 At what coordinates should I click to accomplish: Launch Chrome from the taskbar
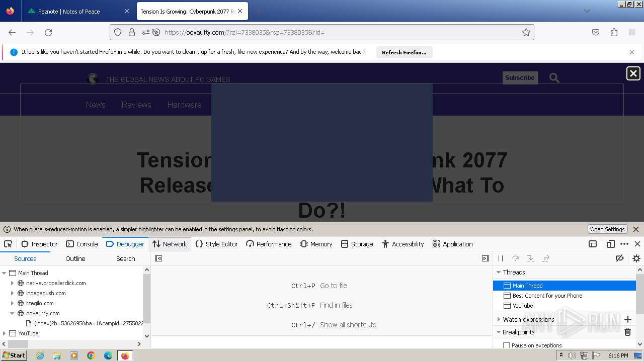point(91,355)
